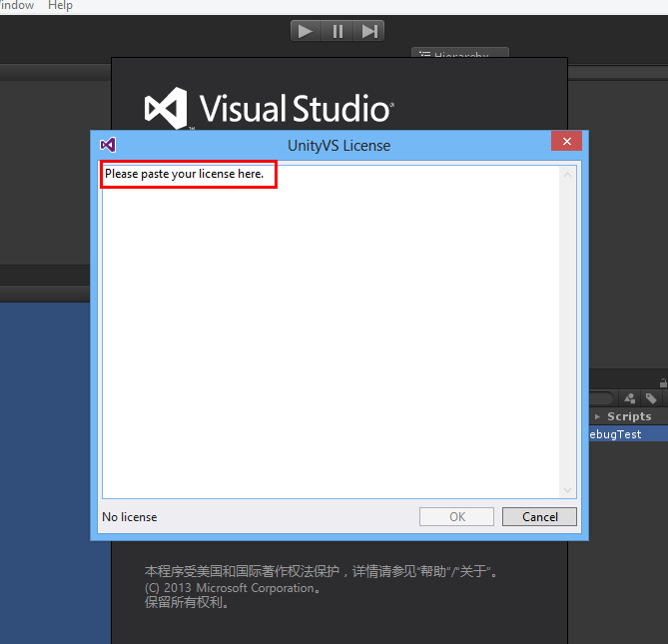668x644 pixels.
Task: Click the search by type icon
Action: [630, 398]
